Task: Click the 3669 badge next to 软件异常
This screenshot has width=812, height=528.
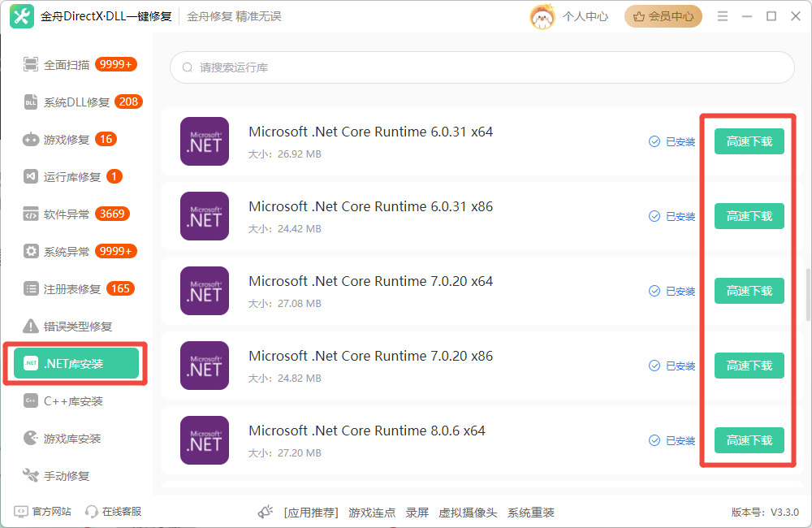Action: tap(112, 214)
